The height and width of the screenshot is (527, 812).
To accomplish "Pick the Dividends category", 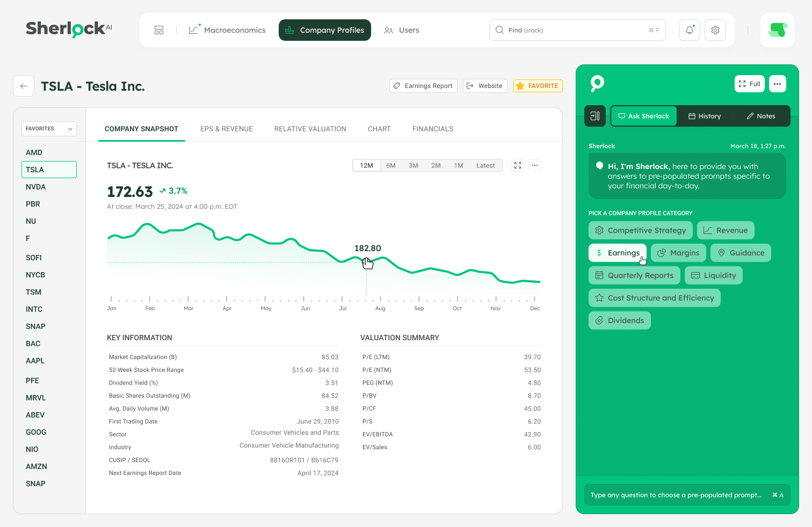I will pos(620,320).
